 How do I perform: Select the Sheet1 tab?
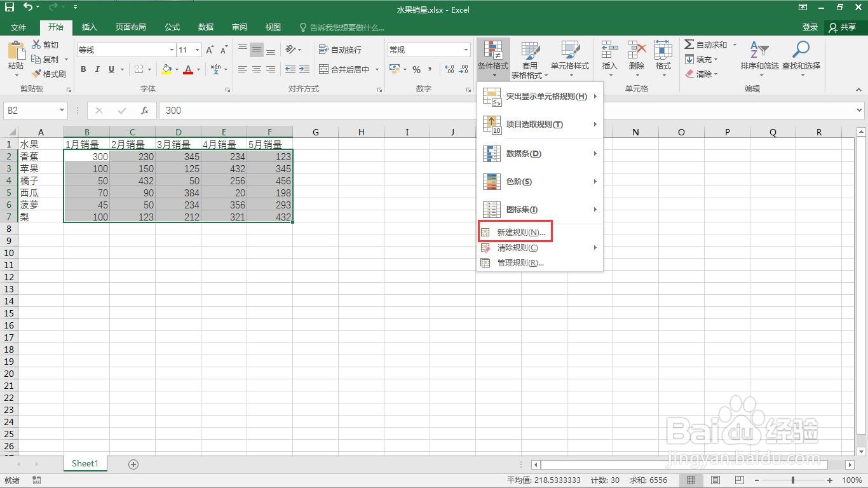coord(85,464)
